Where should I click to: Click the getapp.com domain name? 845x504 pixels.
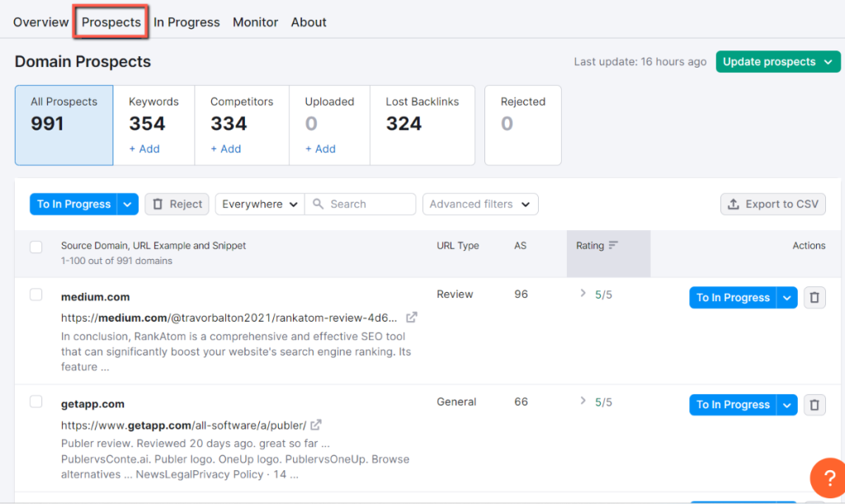click(92, 404)
